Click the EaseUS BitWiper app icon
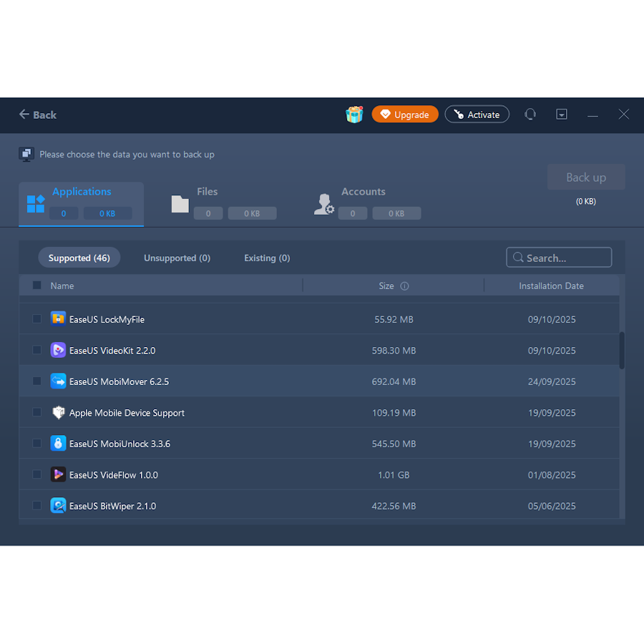Image resolution: width=644 pixels, height=644 pixels. pos(58,506)
